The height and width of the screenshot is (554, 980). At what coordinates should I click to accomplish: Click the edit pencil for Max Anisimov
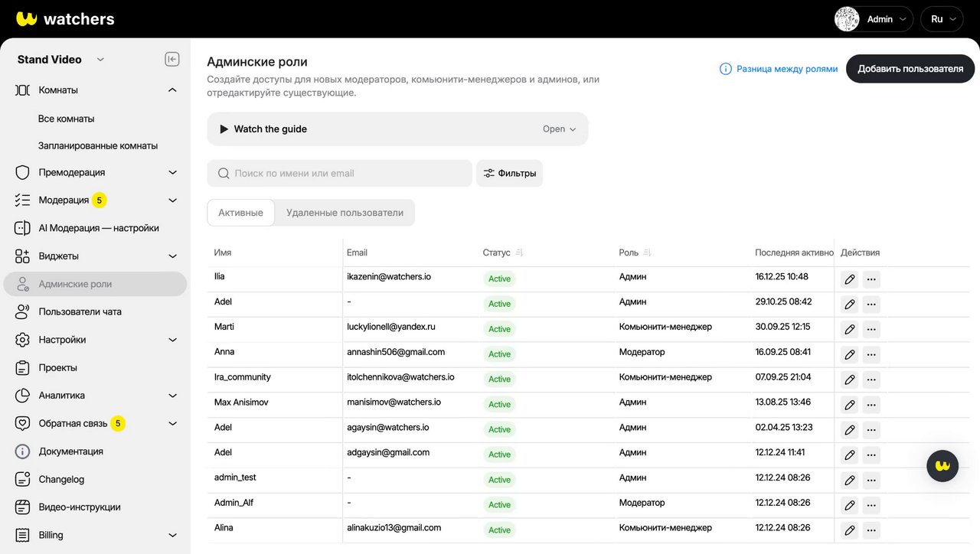pos(849,405)
